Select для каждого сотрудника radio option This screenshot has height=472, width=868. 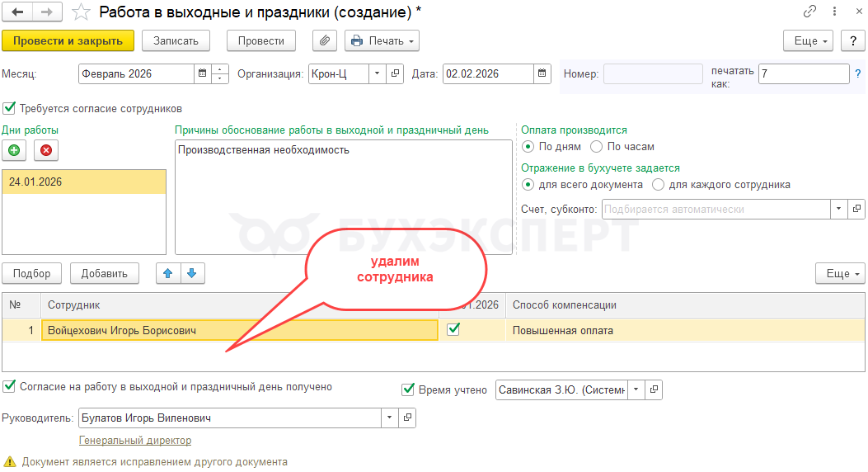point(658,185)
